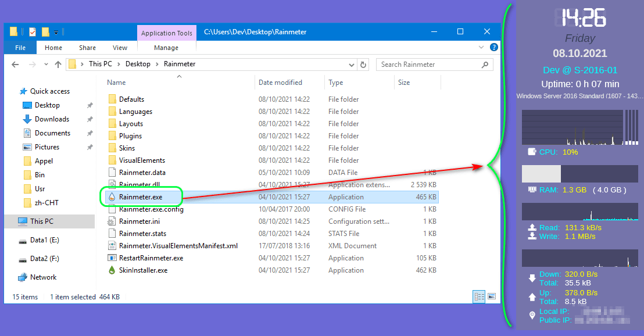
Task: Click the Downloads icon in Quick access
Action: pos(27,119)
